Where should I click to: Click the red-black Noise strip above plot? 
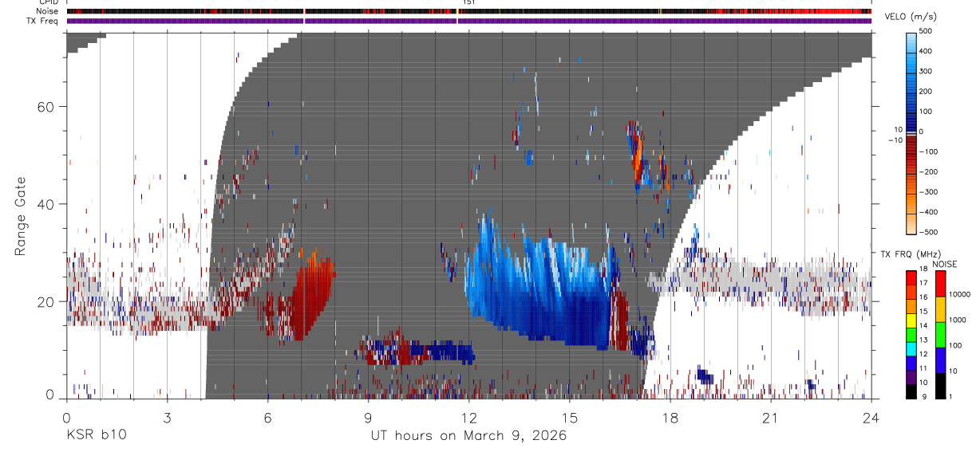[469, 11]
